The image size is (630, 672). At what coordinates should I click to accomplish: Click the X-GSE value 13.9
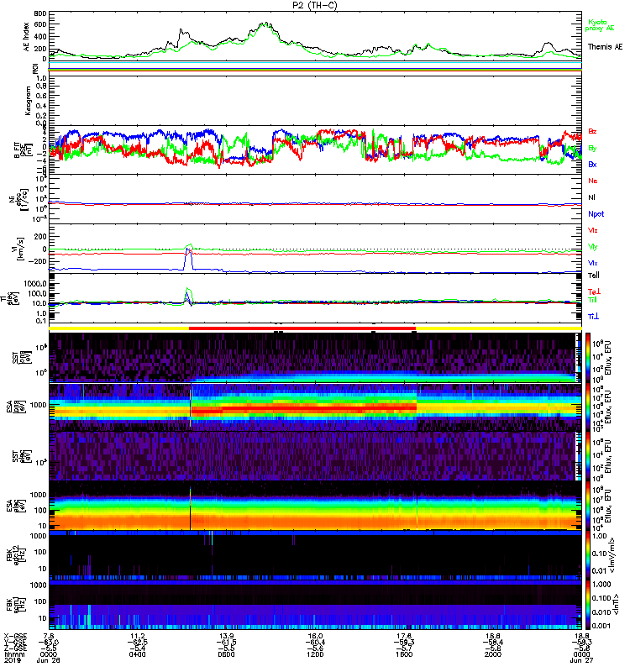(226, 637)
